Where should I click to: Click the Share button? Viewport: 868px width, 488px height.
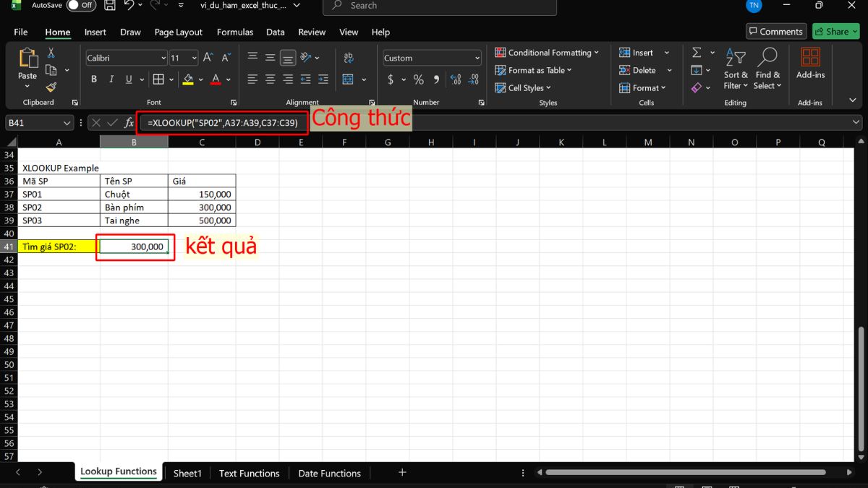point(835,31)
